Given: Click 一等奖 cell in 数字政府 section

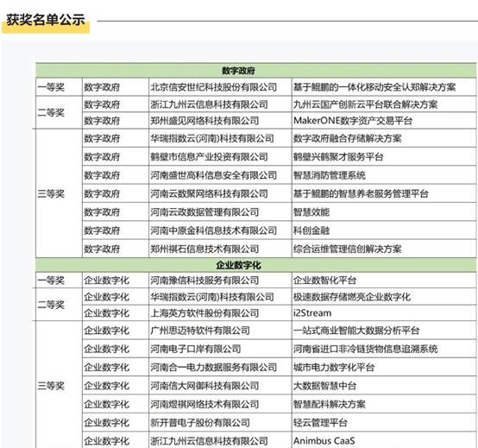Looking at the screenshot, I should (60, 87).
